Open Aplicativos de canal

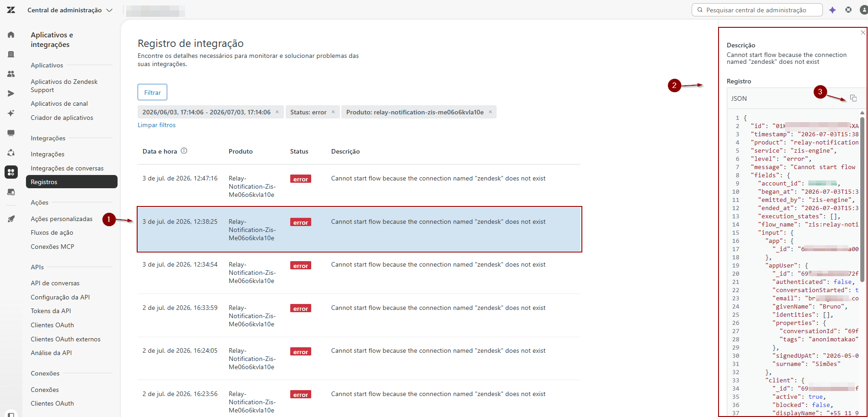[59, 103]
